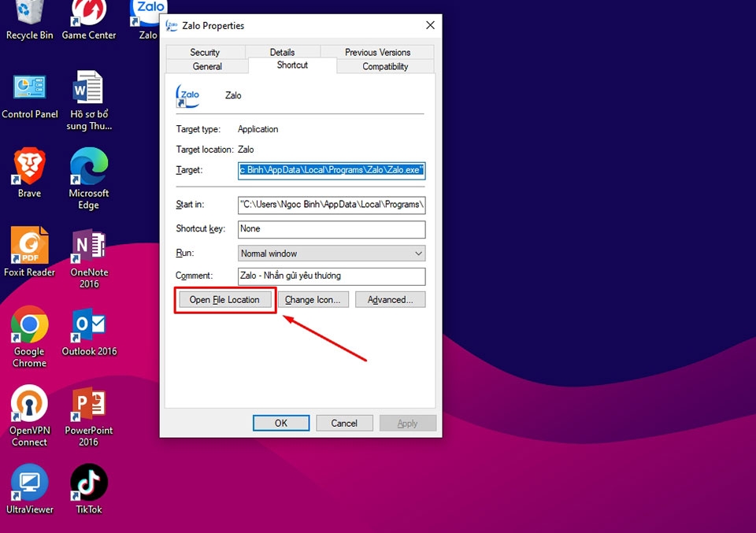Open the Compatibility tab

pyautogui.click(x=385, y=66)
